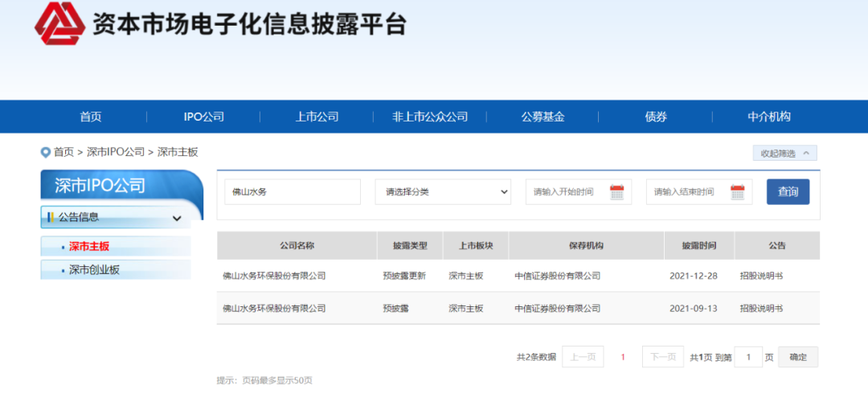Viewport: 868px width, 406px height.
Task: Open the 公募基金 navigation menu
Action: click(x=543, y=117)
